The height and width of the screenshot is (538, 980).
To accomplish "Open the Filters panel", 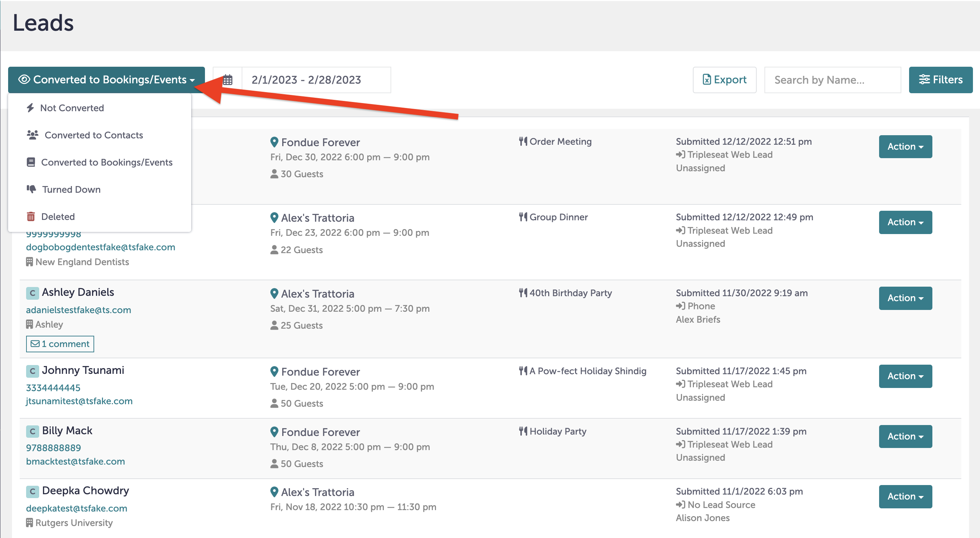I will click(x=940, y=80).
